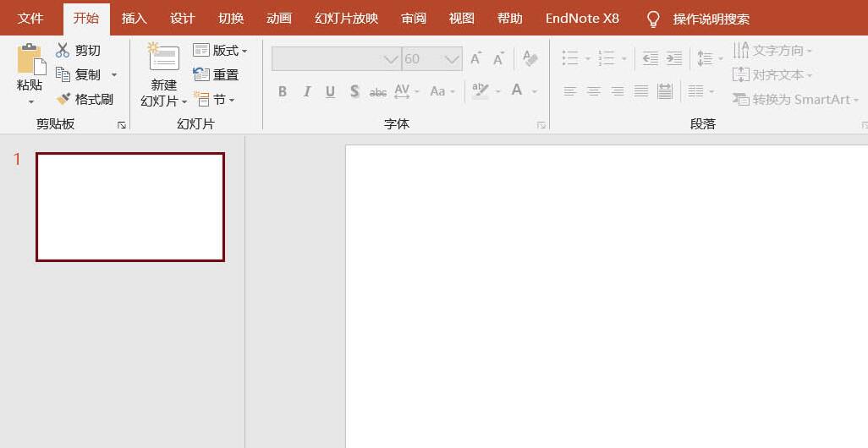
Task: Select slide 1 thumbnail
Action: click(x=130, y=207)
